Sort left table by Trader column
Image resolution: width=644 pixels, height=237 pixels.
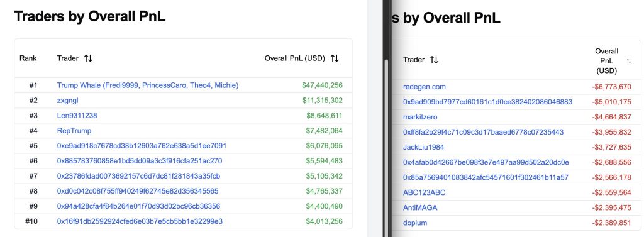tap(88, 58)
